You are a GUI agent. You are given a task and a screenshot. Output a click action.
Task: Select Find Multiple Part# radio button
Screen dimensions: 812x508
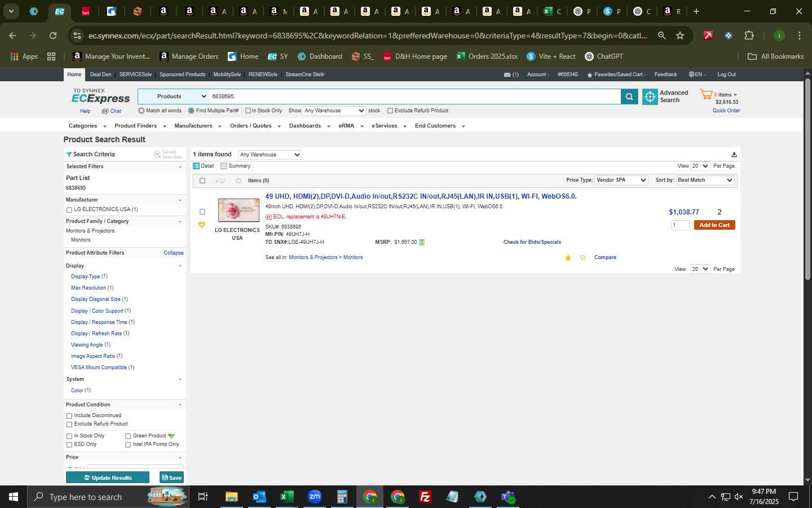191,111
